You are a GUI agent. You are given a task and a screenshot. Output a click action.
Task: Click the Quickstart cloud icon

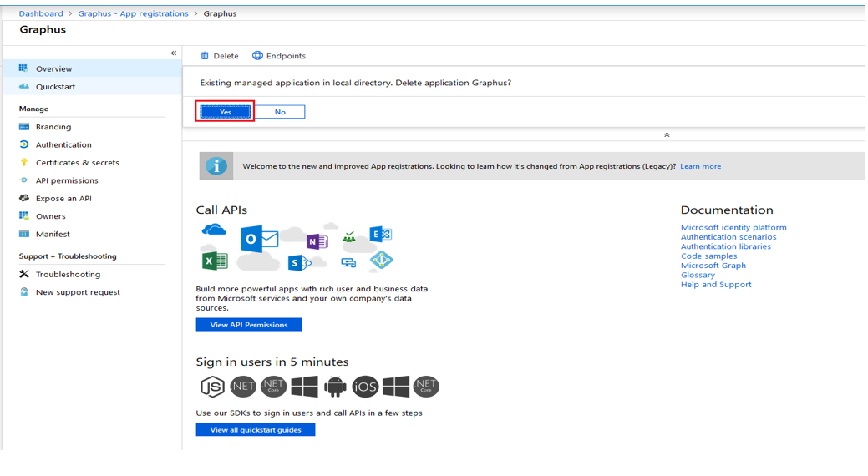(x=23, y=86)
